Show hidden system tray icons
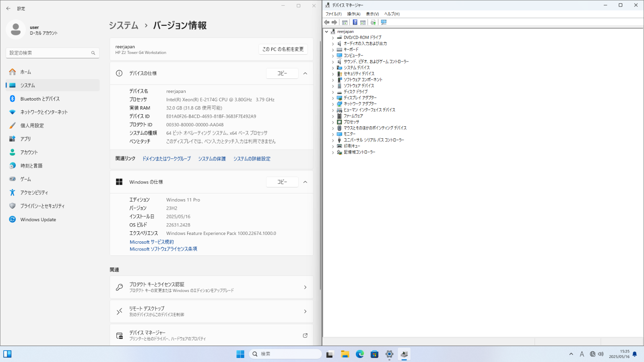This screenshot has width=644, height=362. (x=571, y=354)
